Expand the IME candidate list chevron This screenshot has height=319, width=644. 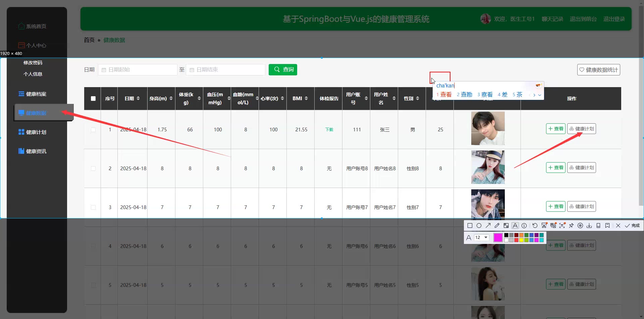pyautogui.click(x=540, y=95)
